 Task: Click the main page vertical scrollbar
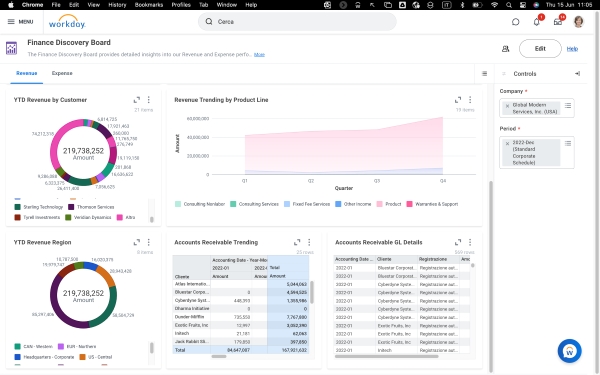click(x=491, y=276)
